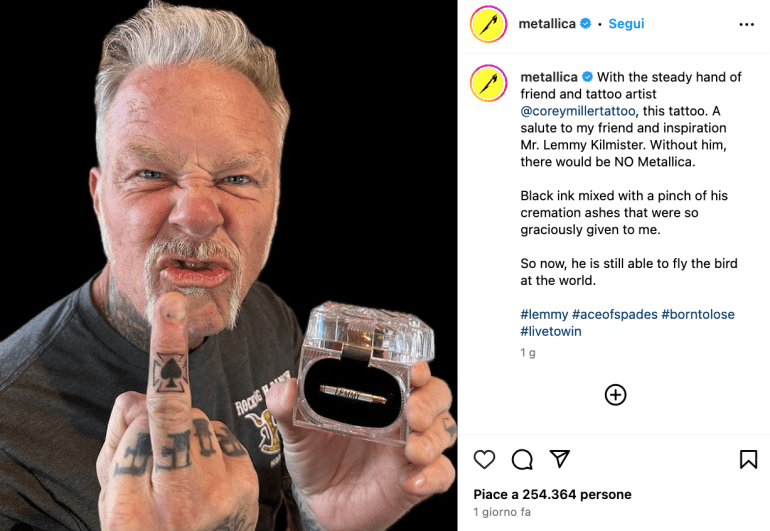This screenshot has height=531, width=770.
Task: Click the '1 g' caption timestamp
Action: [528, 353]
